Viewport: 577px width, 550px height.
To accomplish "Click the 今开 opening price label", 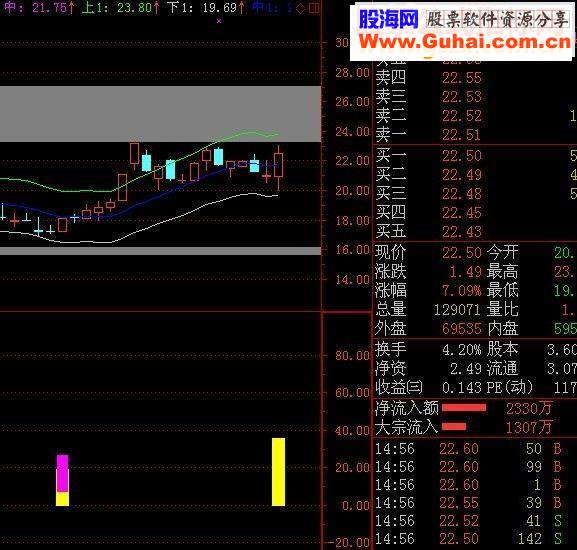I will coord(503,252).
